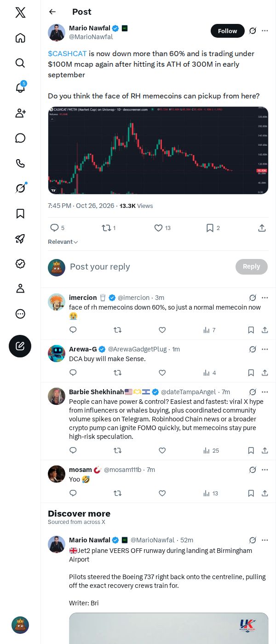Open more options on main post
This screenshot has height=644, width=276.
265,31
